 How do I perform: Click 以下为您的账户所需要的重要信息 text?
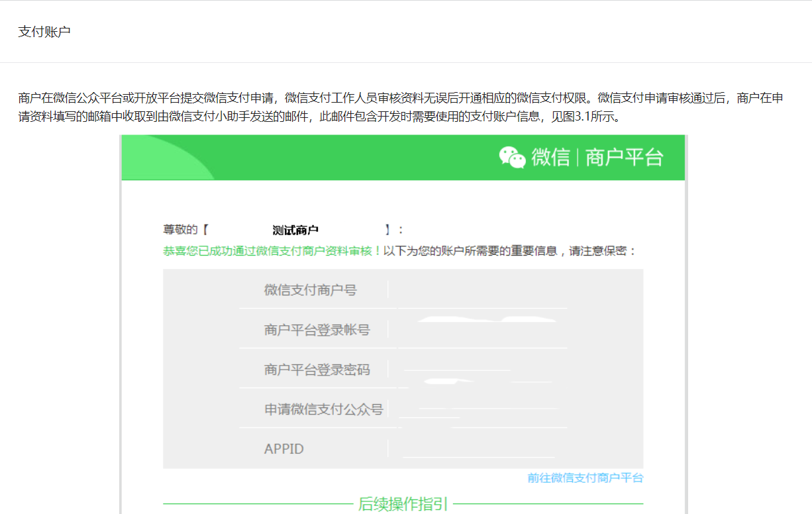tap(470, 251)
